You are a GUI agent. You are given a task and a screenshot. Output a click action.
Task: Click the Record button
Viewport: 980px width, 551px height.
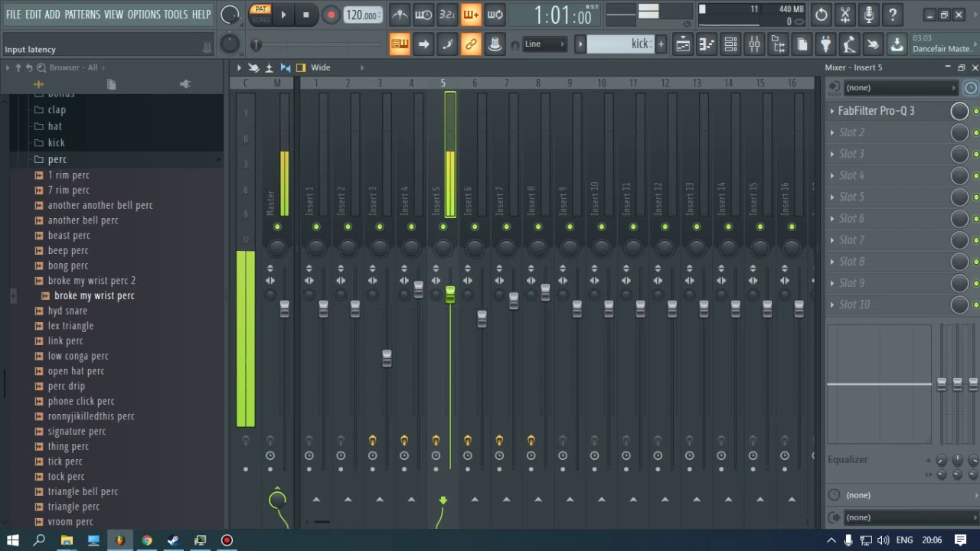click(x=331, y=15)
